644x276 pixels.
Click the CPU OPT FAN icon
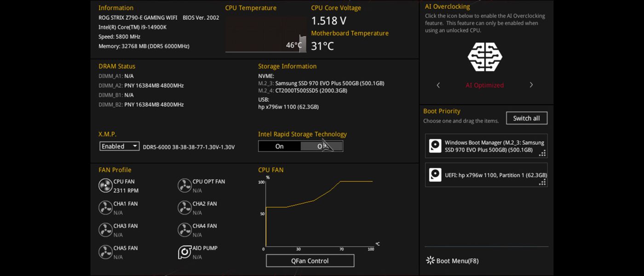tap(184, 185)
